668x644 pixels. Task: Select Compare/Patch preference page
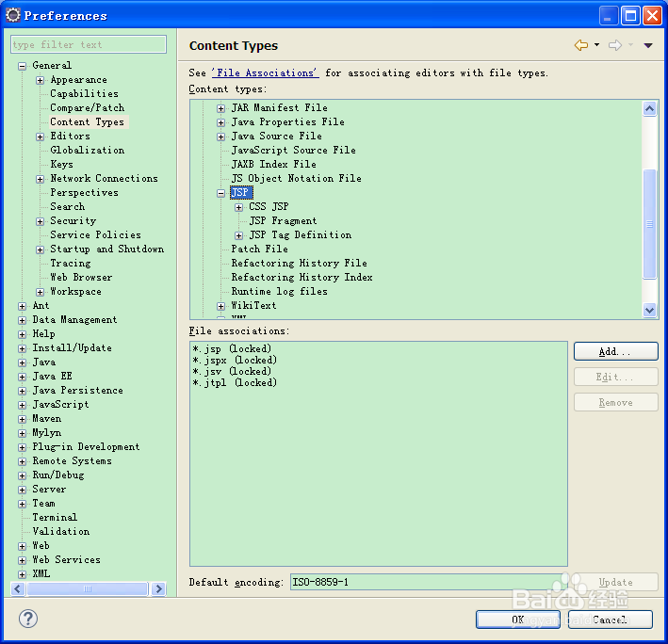pos(88,107)
